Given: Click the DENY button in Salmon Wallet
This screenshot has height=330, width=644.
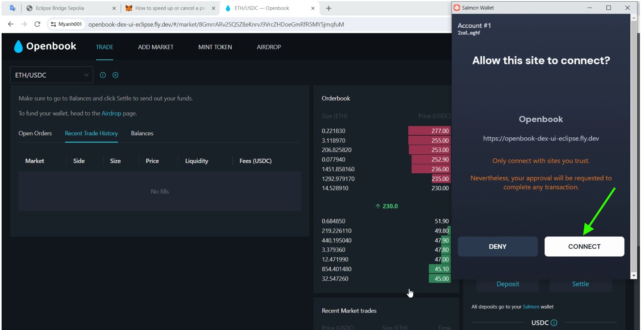Looking at the screenshot, I should point(498,246).
